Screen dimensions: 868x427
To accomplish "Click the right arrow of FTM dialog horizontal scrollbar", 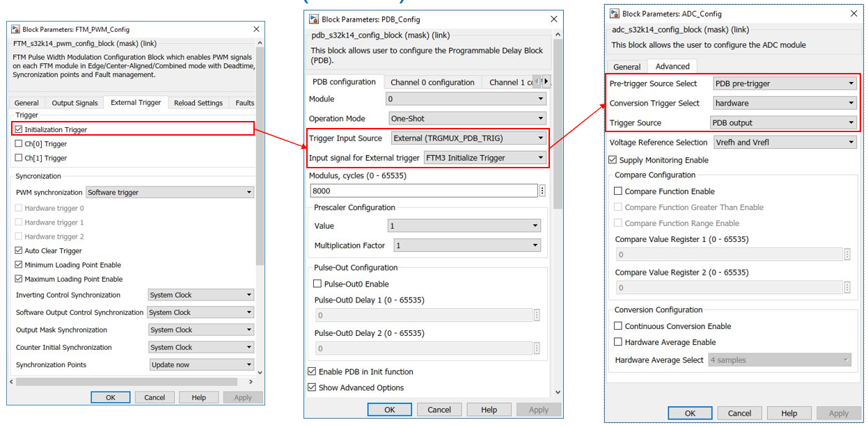I will click(249, 381).
